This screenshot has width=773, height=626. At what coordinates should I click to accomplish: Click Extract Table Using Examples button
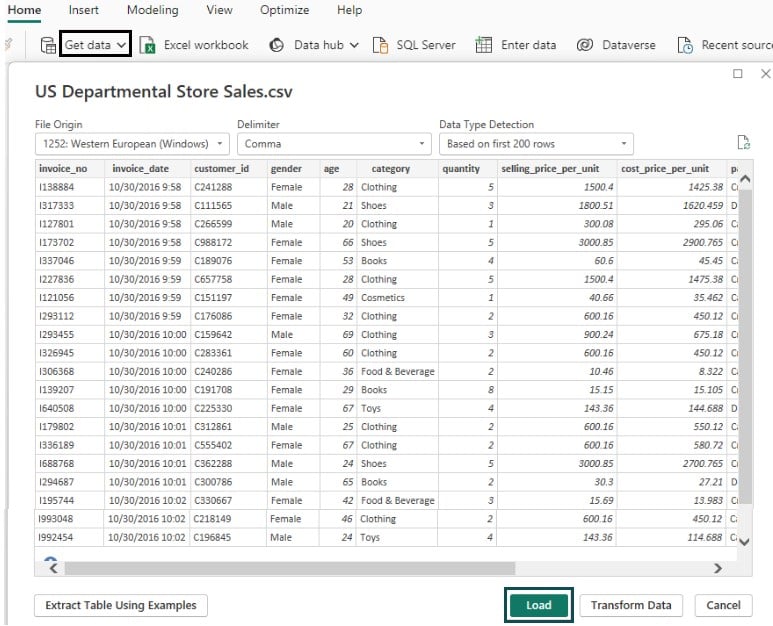pyautogui.click(x=121, y=605)
